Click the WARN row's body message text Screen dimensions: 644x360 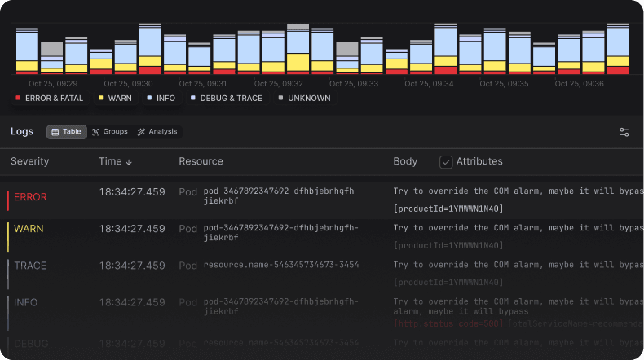[x=518, y=228]
